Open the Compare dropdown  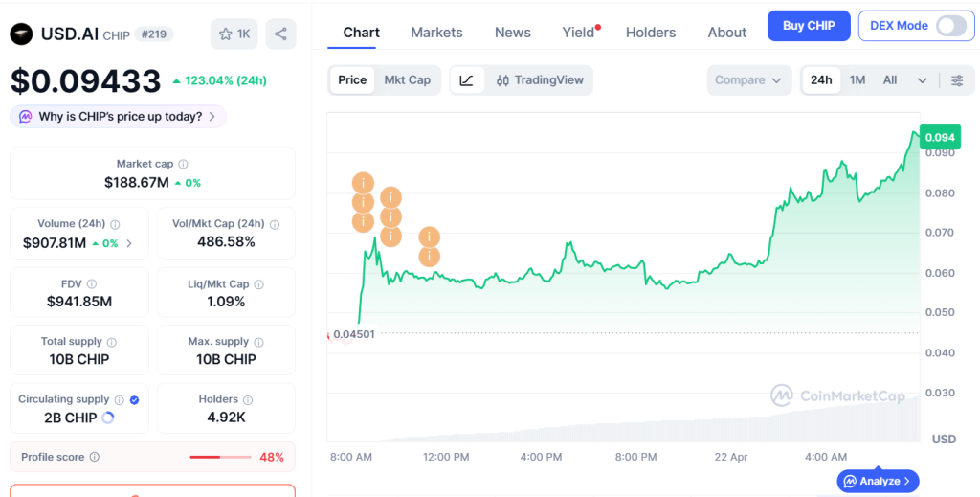(x=748, y=80)
